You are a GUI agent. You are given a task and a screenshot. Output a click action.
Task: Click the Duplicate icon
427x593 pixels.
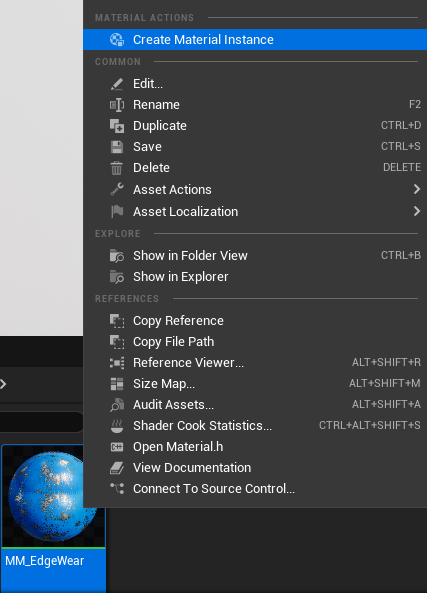point(117,126)
